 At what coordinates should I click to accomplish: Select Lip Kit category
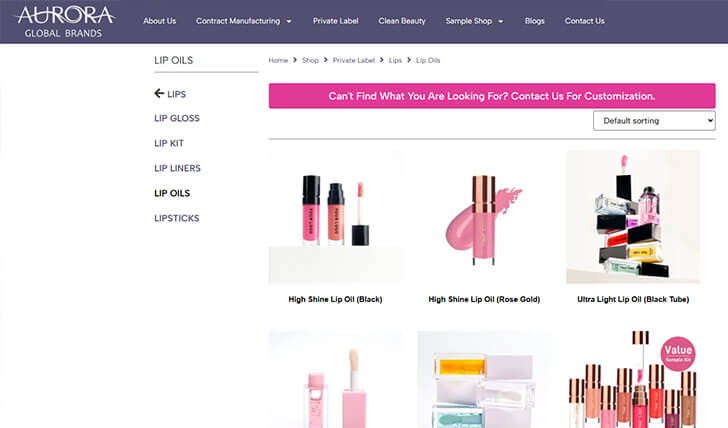pyautogui.click(x=169, y=144)
